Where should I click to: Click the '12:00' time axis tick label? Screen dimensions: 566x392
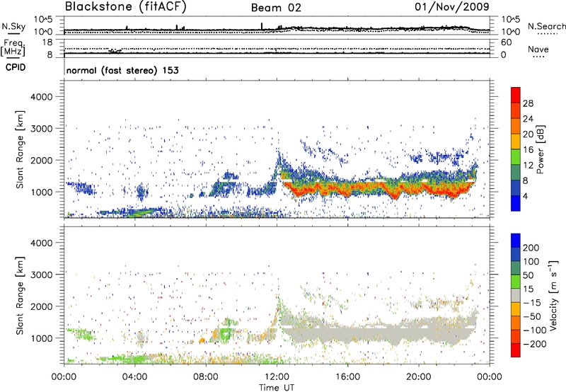tap(277, 377)
